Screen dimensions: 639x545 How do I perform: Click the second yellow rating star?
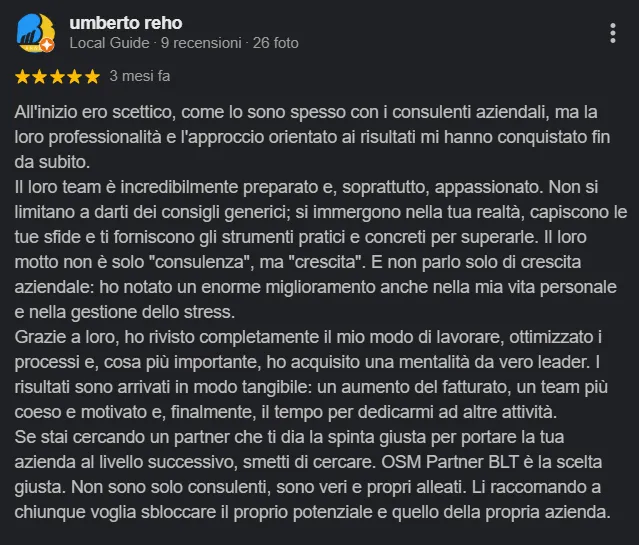tap(41, 76)
